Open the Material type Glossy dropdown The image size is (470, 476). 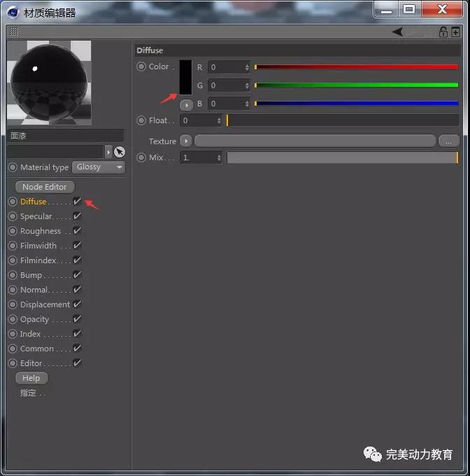click(x=99, y=167)
